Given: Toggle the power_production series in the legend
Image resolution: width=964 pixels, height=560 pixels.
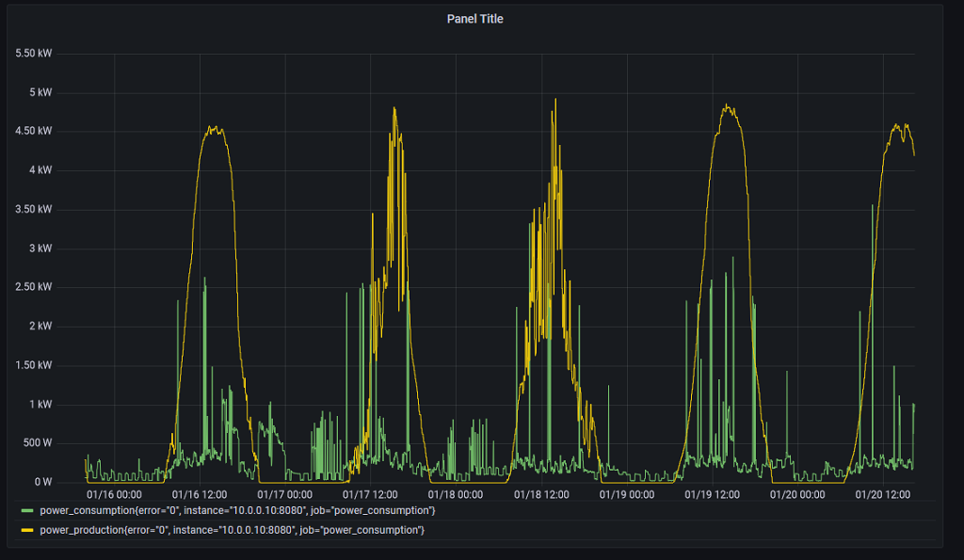Looking at the screenshot, I should pos(232,531).
